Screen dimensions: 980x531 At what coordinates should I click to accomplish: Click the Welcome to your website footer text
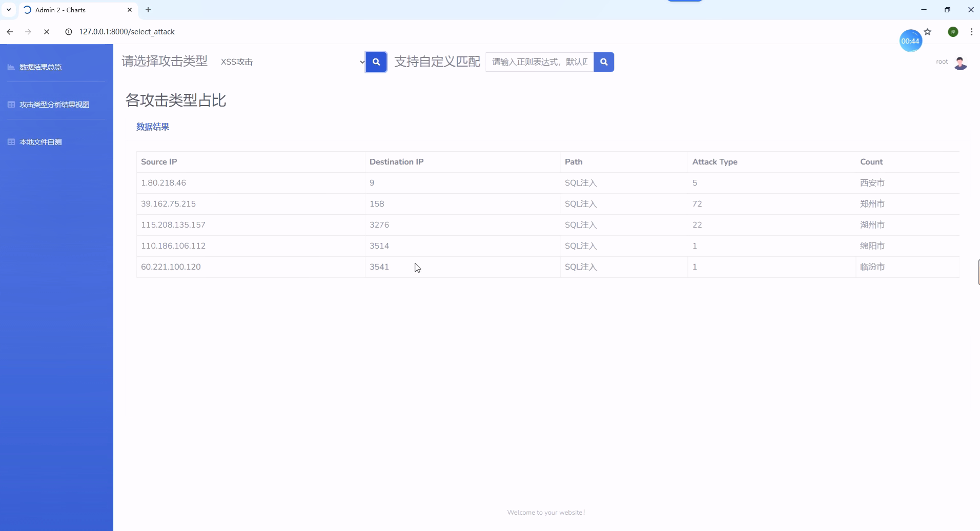pyautogui.click(x=546, y=513)
